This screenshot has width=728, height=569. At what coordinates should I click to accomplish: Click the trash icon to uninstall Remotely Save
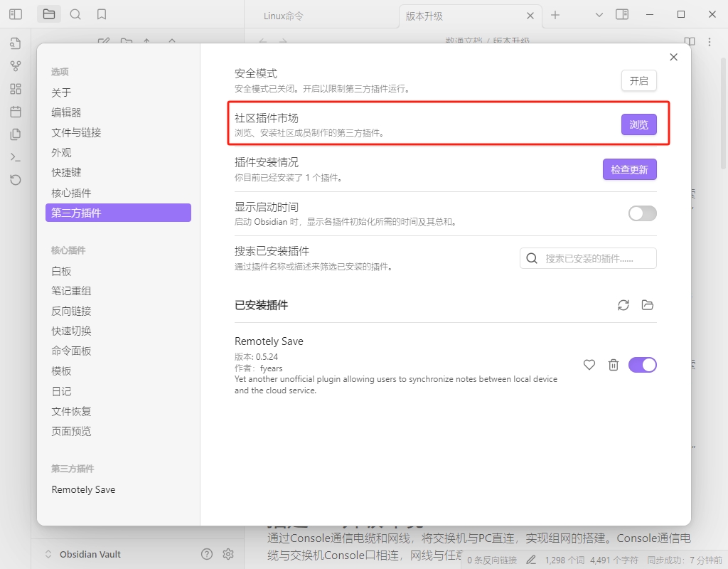click(x=614, y=365)
